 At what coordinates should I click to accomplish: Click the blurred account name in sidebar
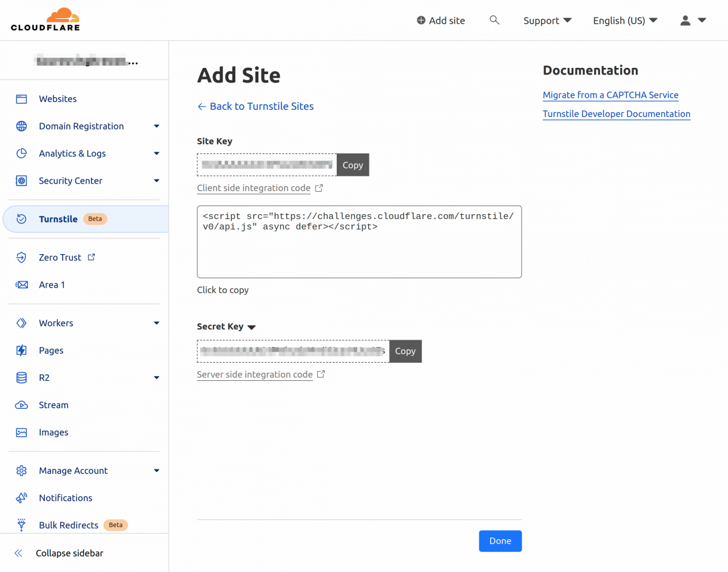[86, 61]
